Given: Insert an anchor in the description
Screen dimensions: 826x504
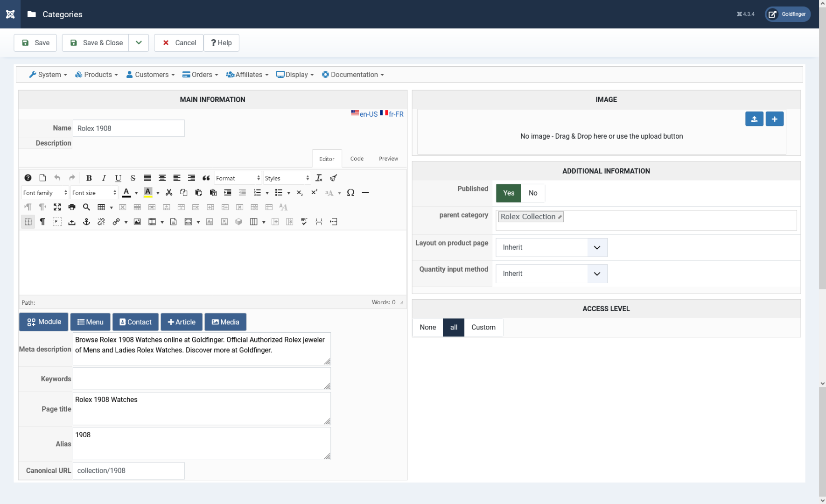Looking at the screenshot, I should tap(86, 222).
